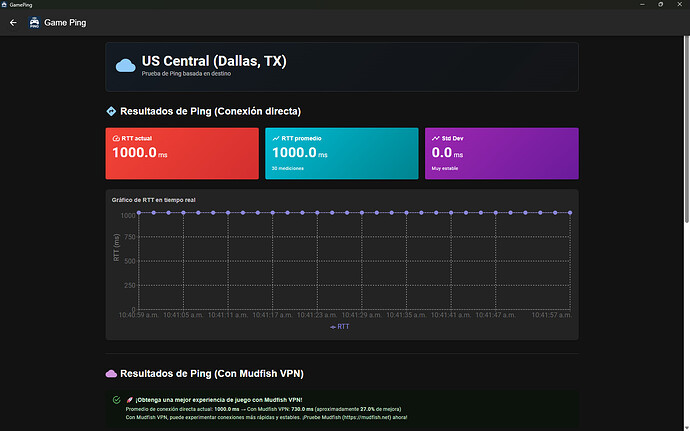Toggle the RTT legend entry under the chart
This screenshot has width=690, height=431.
coord(340,327)
